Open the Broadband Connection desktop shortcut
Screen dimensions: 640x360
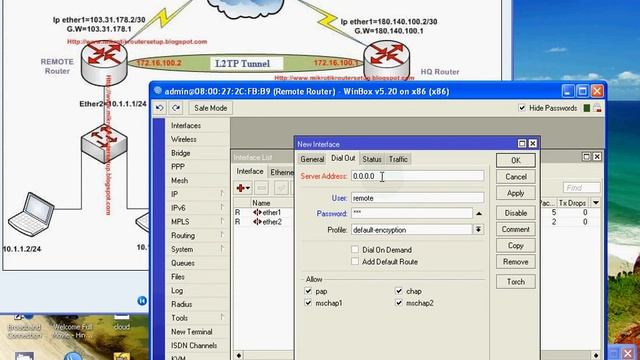coord(24,327)
